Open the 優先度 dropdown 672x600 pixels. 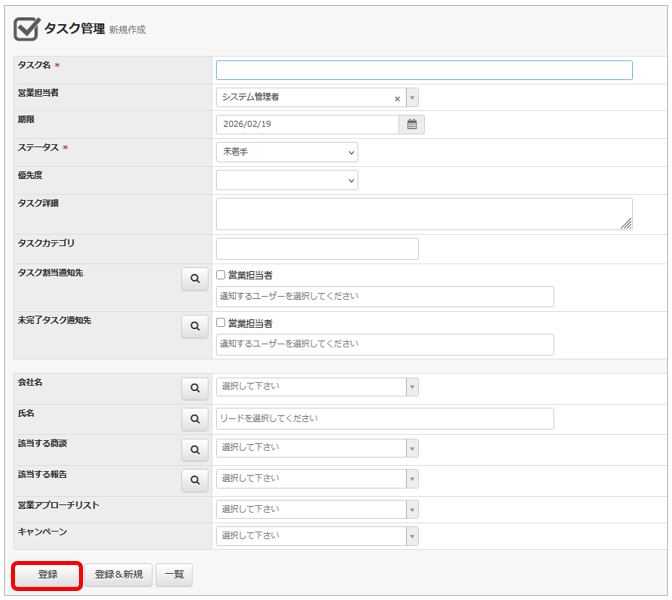point(287,180)
